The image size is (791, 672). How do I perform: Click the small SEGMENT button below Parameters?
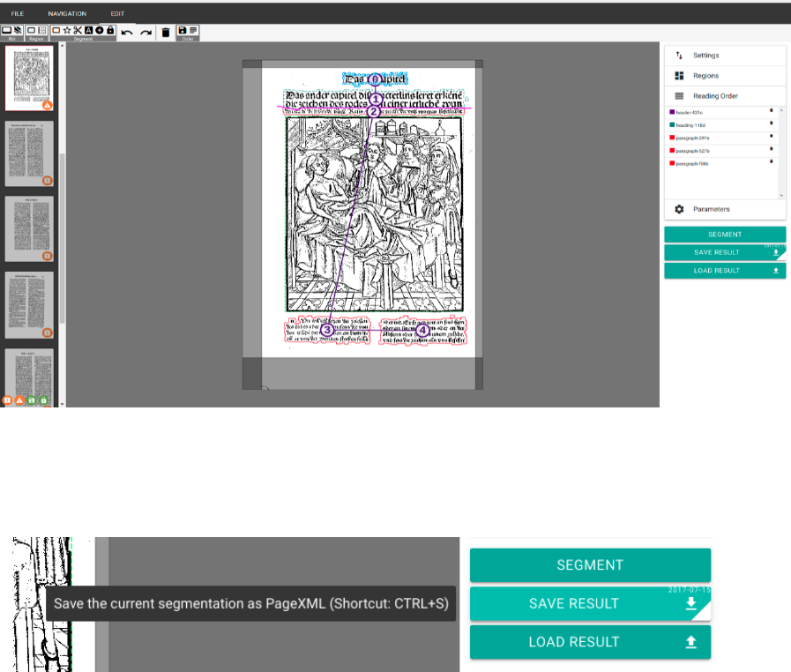[725, 235]
